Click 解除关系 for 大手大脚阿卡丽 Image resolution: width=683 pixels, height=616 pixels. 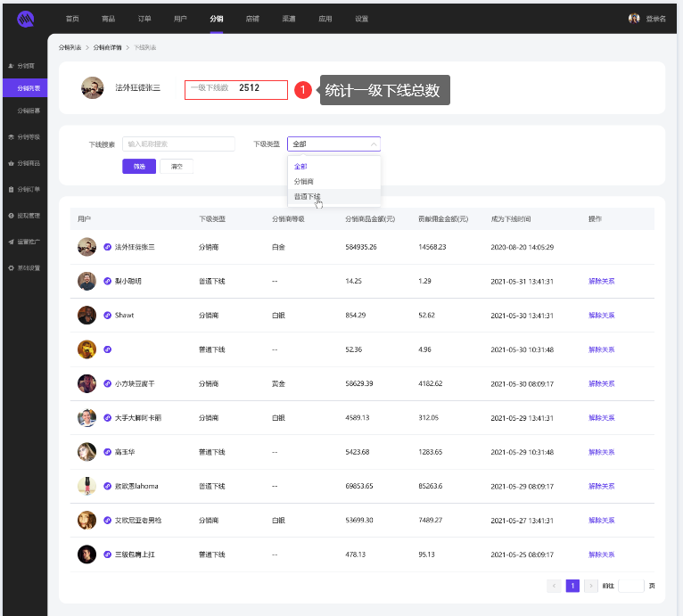tap(601, 417)
